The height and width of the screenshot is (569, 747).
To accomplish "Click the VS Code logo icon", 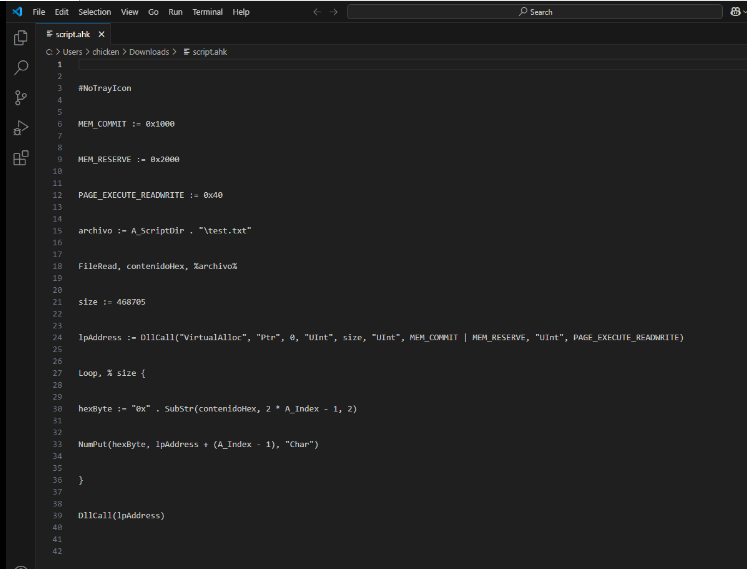I will (x=17, y=12).
